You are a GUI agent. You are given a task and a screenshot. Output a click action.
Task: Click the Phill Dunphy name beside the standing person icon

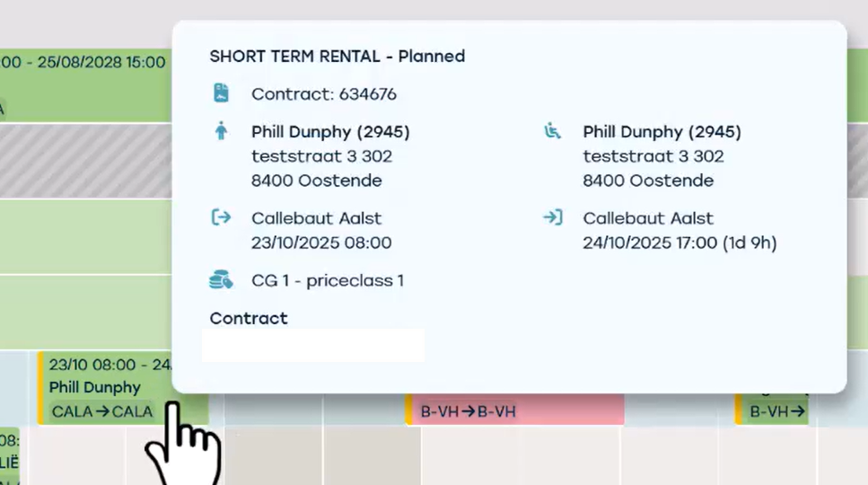point(330,132)
